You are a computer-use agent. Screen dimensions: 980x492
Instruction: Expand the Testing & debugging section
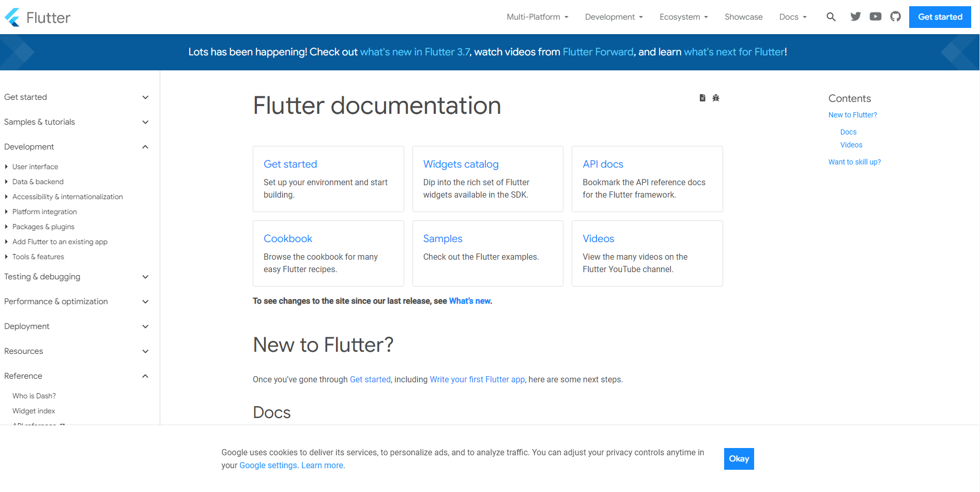(76, 277)
